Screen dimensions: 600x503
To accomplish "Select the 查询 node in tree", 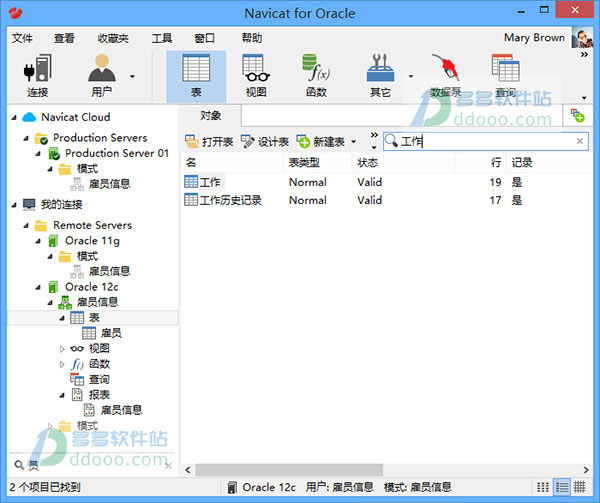I will click(99, 379).
